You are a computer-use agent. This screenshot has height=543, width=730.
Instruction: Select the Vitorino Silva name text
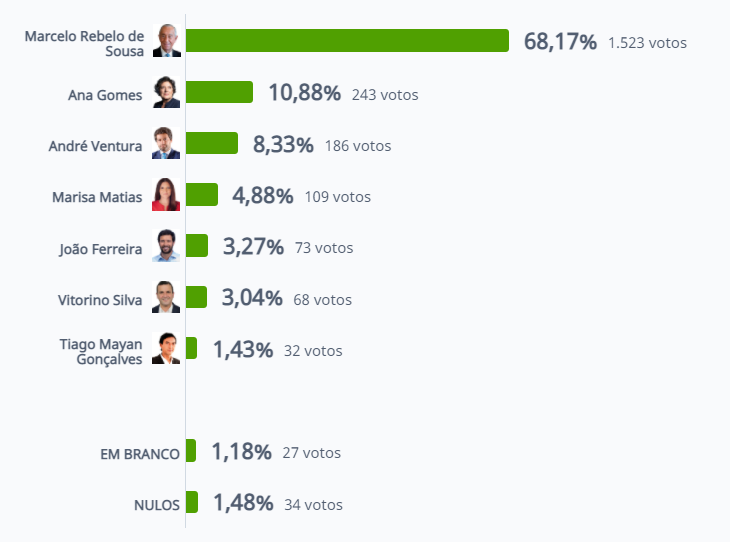point(100,300)
